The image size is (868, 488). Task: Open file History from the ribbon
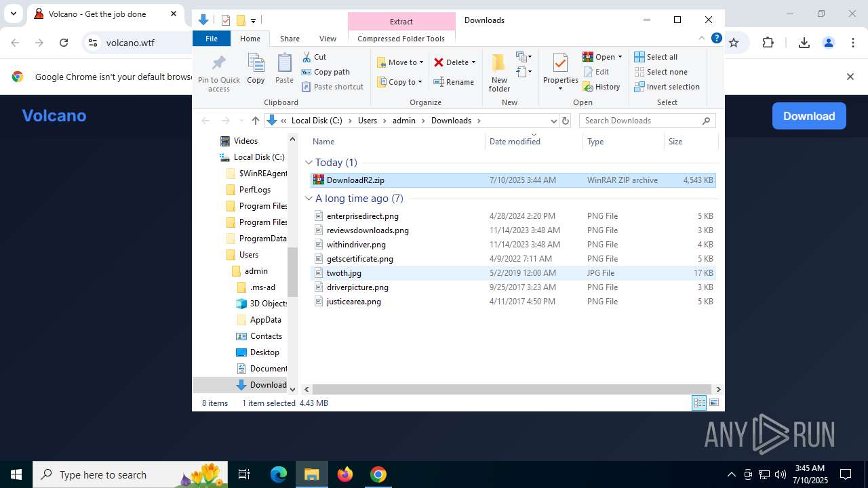click(601, 87)
